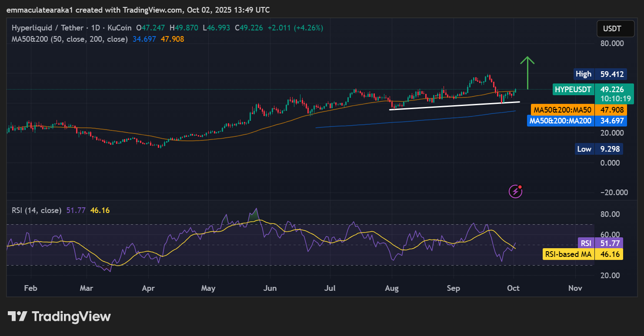
Task: Click the May label on time axis
Action: tap(208, 288)
